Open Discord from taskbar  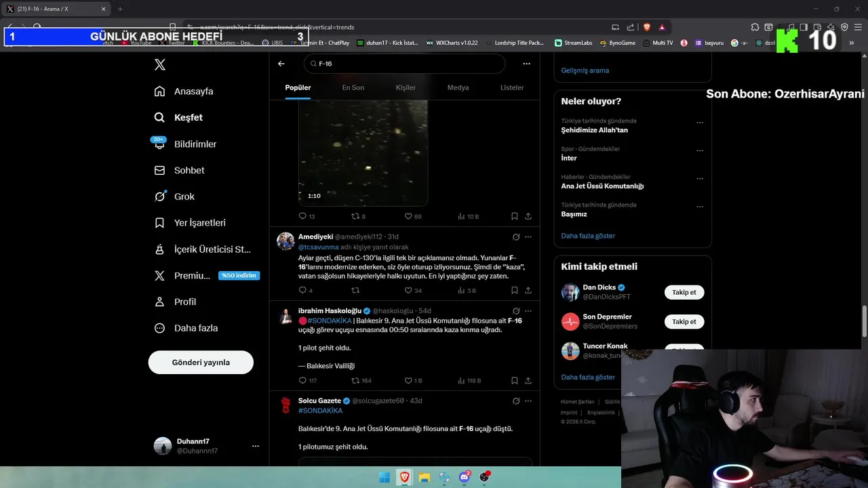(x=465, y=477)
